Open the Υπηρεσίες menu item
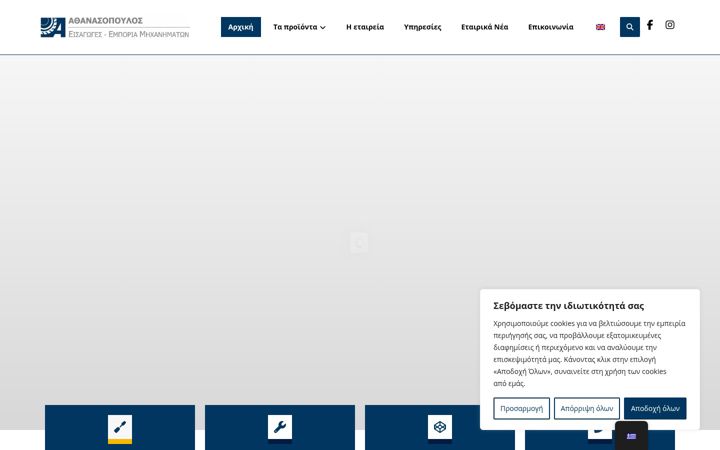 422,27
